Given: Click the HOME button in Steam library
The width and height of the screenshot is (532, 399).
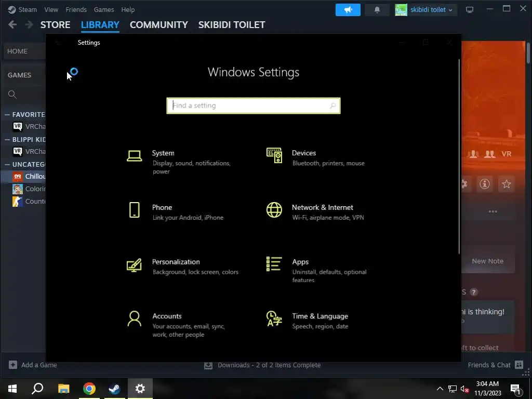Looking at the screenshot, I should [x=24, y=51].
